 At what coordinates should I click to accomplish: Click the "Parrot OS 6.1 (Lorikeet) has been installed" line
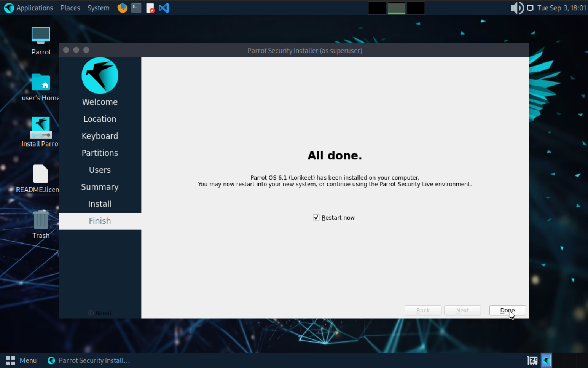point(335,178)
